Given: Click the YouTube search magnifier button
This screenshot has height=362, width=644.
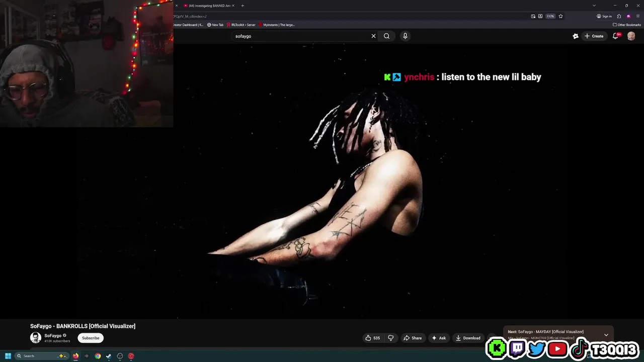Looking at the screenshot, I should [x=386, y=36].
